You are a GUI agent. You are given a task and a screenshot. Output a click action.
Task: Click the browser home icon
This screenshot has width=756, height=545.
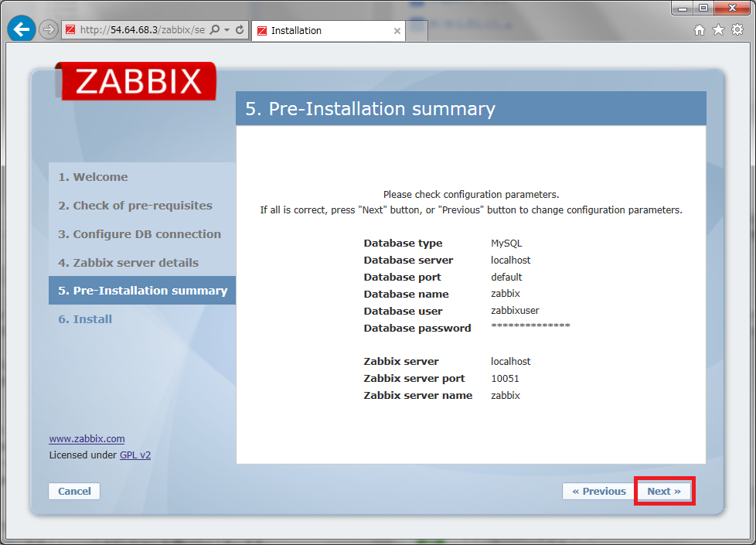tap(699, 30)
